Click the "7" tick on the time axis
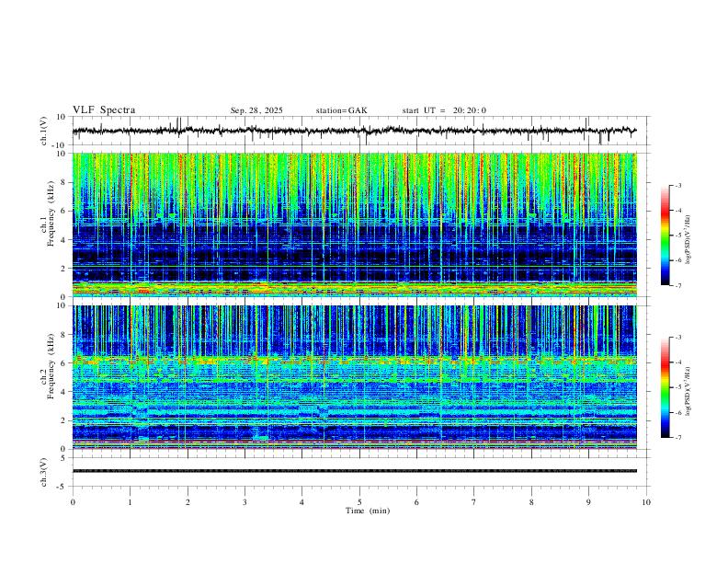Viewport: 728px width, 563px height. 474,502
